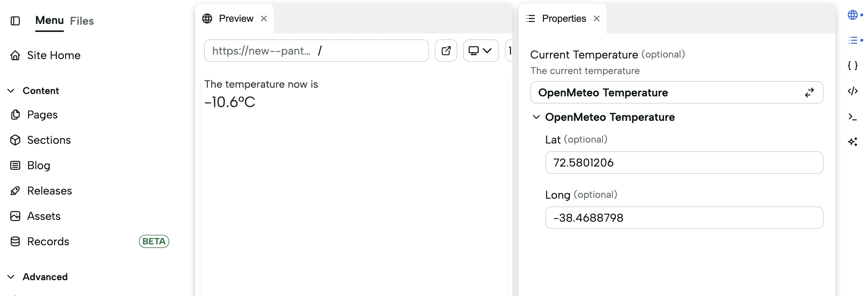The width and height of the screenshot is (868, 296).
Task: Click the swap arrows on OpenMeteo Temperature selector
Action: click(809, 92)
